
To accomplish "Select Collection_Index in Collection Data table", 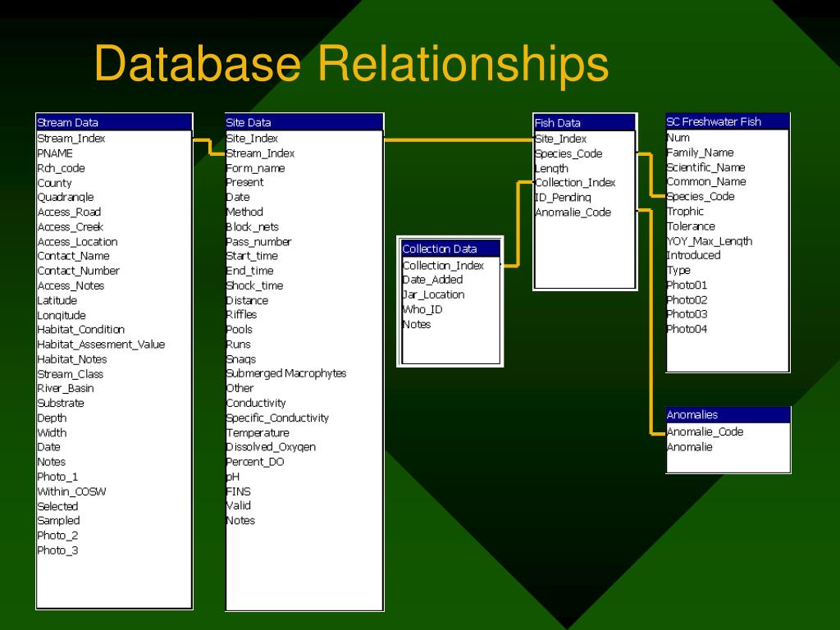I will [x=443, y=266].
